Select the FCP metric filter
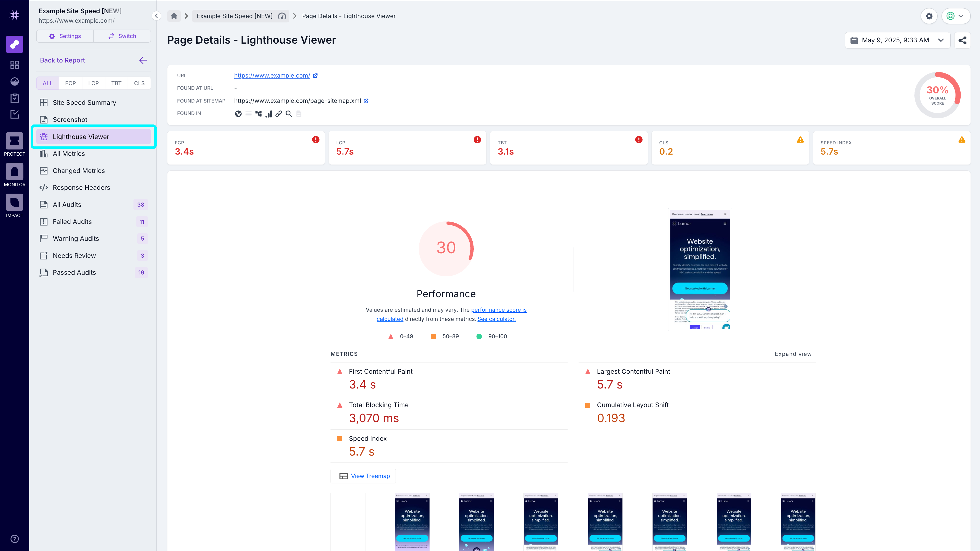The image size is (980, 551). point(70,83)
